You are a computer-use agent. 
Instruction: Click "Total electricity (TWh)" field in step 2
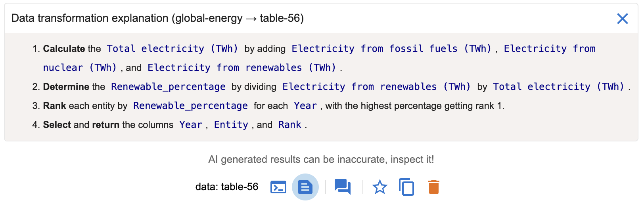tap(559, 87)
